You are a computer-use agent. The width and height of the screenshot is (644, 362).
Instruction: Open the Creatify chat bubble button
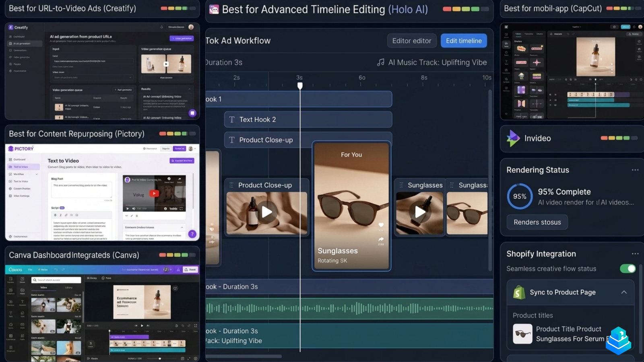[192, 113]
